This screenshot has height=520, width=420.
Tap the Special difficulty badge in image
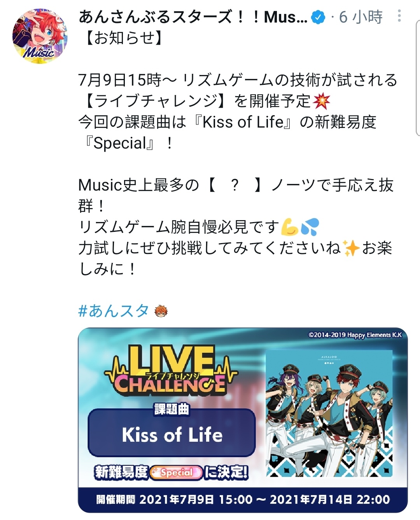176,473
